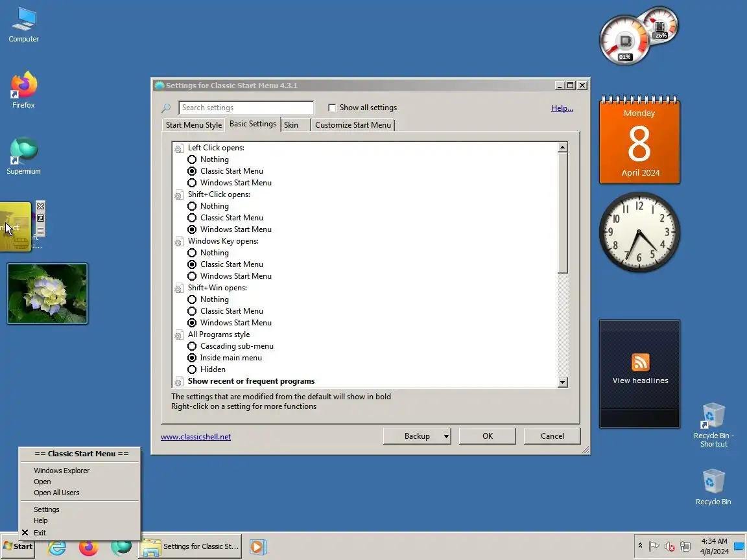Choose Settings in the context menu
The width and height of the screenshot is (747, 560).
[46, 509]
